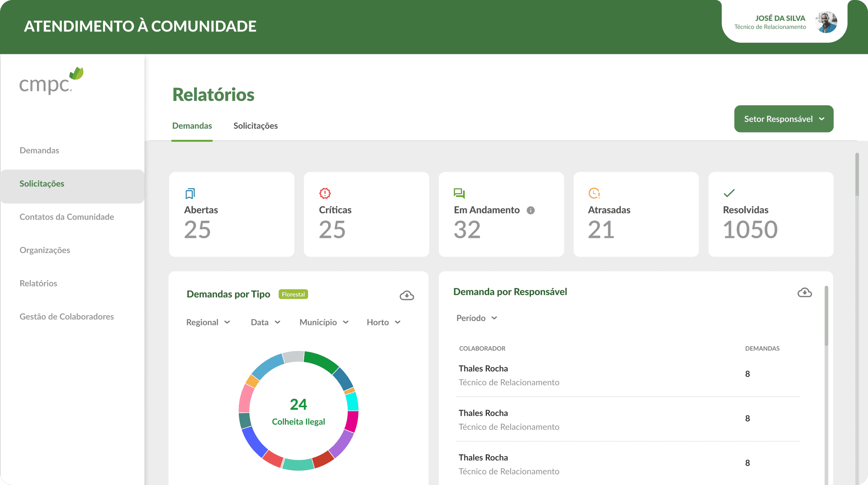868x485 pixels.
Task: Click the Atrasadas clock icon
Action: (594, 193)
